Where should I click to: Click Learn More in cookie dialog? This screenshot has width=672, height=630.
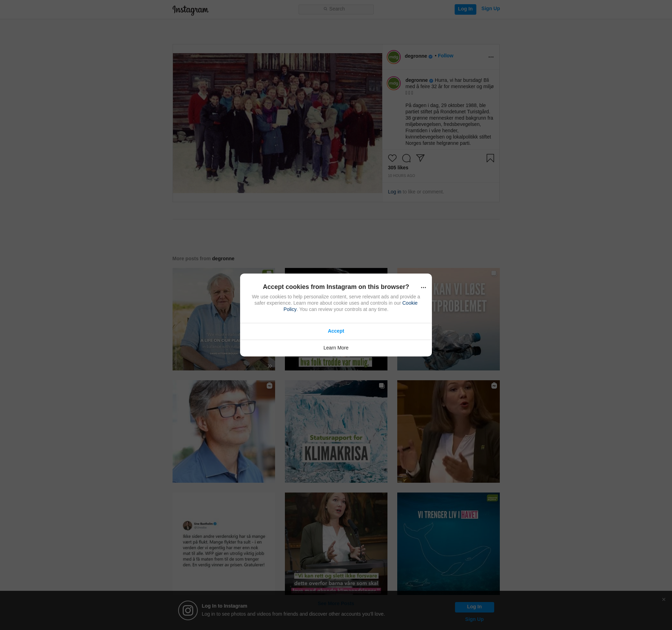[x=336, y=348]
